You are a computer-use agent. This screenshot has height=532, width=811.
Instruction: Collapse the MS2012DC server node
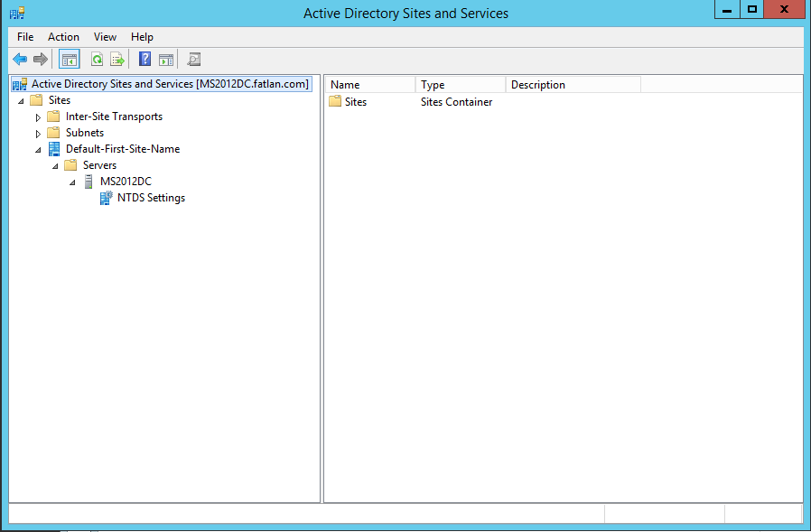click(x=72, y=182)
